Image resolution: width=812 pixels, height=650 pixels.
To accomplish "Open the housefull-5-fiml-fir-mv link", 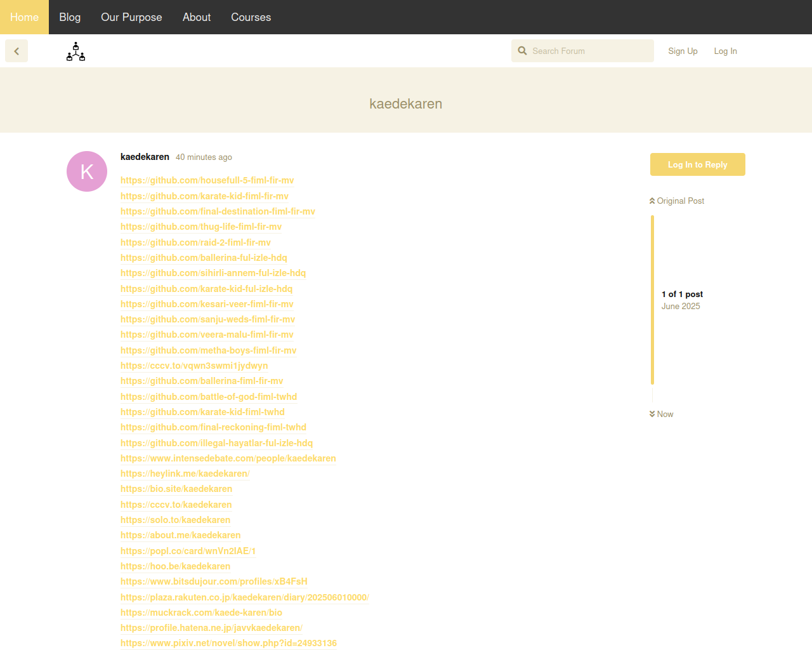I will coord(207,180).
